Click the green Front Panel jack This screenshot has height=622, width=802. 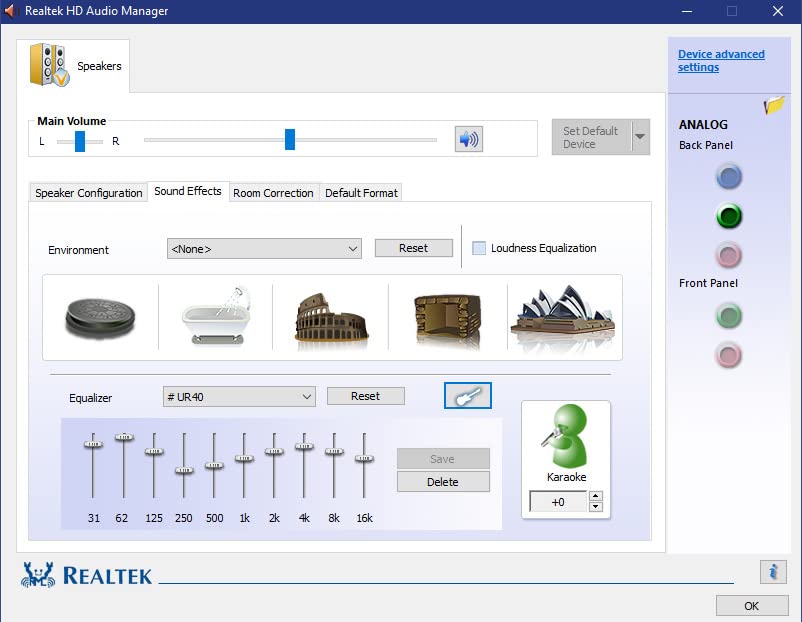729,315
